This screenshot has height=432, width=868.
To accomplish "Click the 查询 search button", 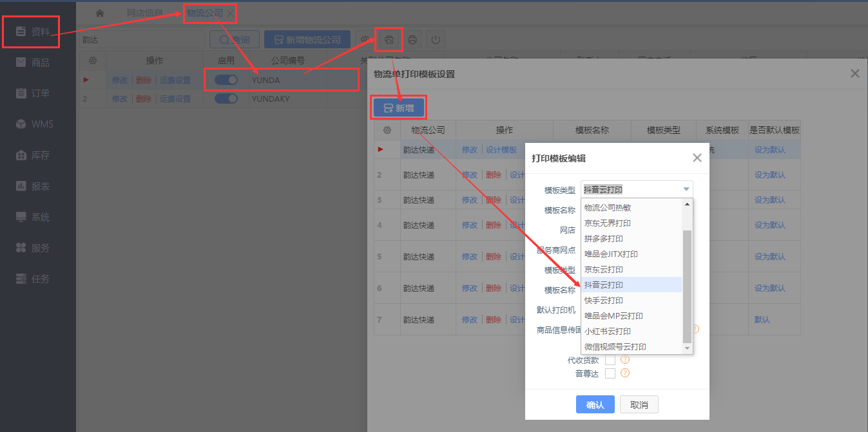I will [235, 39].
